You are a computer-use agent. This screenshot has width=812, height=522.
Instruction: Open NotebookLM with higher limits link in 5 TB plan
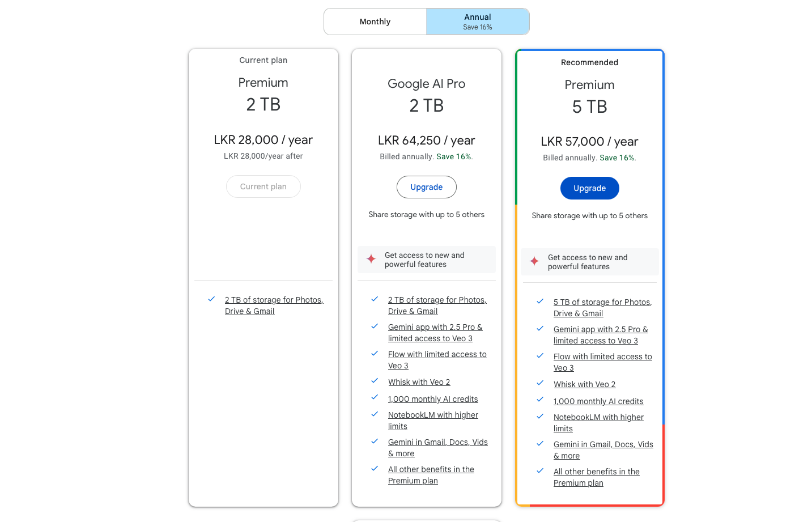tap(598, 423)
